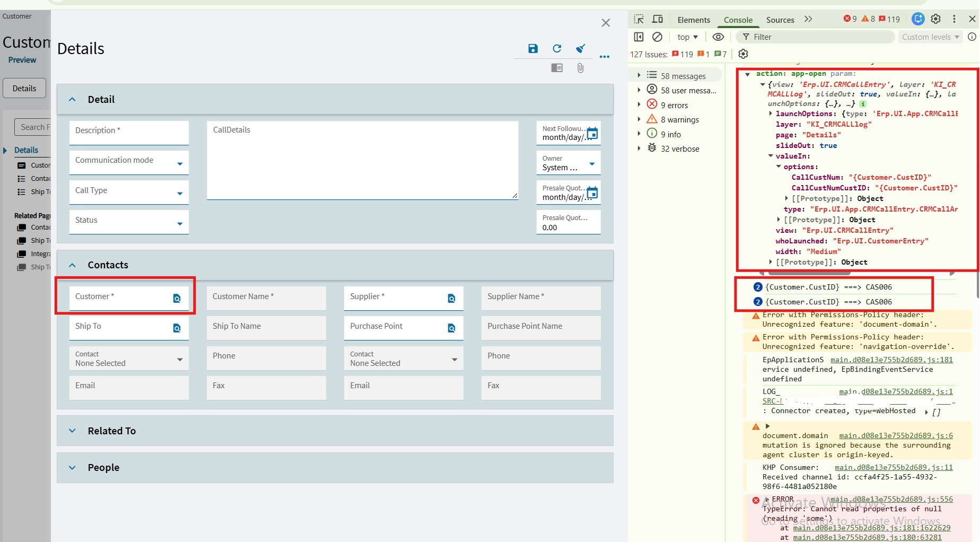Screen dimensions: 980x542
Task: Focus the Description field
Action: pos(129,133)
